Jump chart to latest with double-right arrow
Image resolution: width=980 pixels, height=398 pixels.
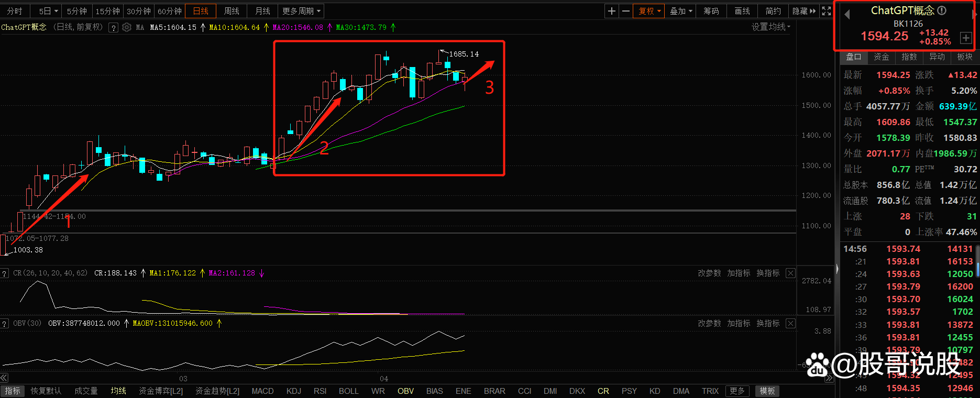point(829,378)
